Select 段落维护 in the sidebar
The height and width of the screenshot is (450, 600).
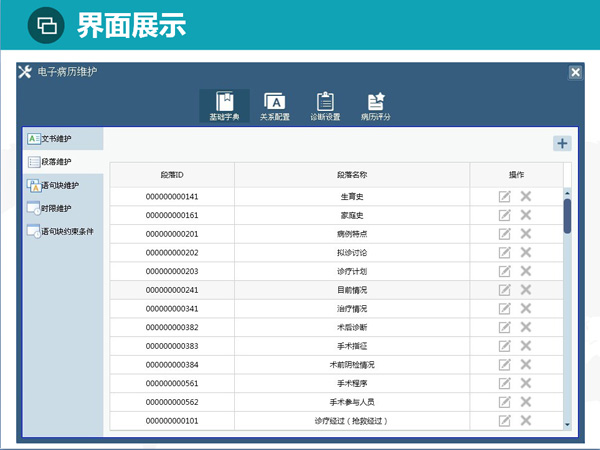63,162
